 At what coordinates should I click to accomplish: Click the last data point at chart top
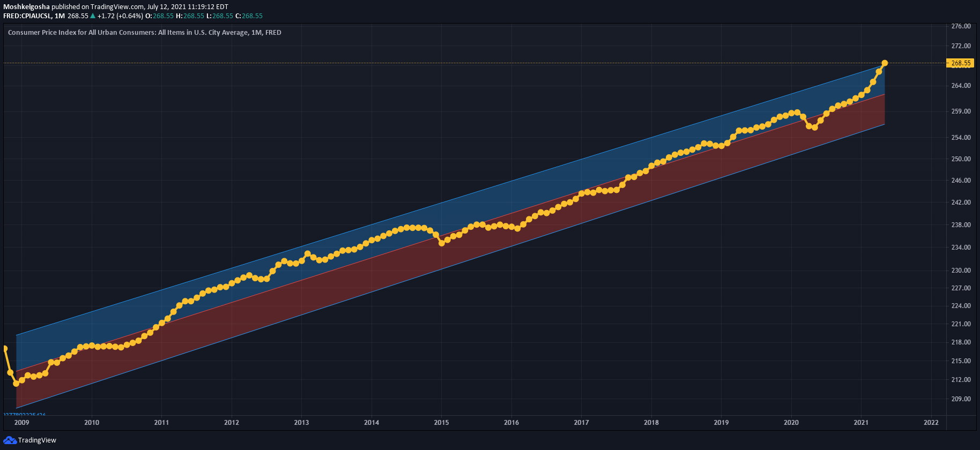[885, 63]
